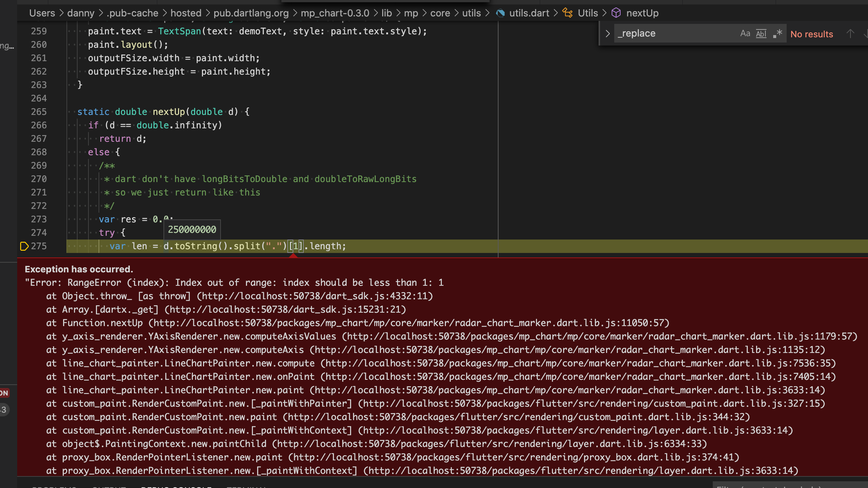Click paint.layout() on line 260

pyautogui.click(x=128, y=45)
